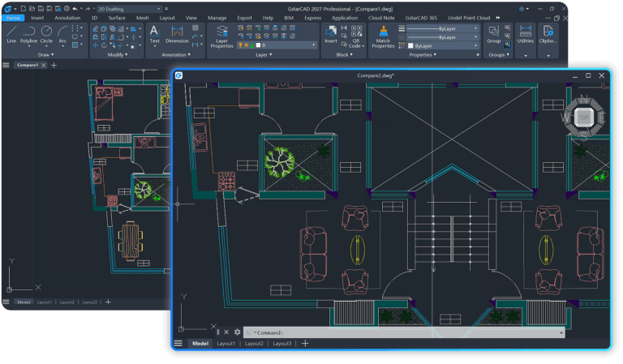Click the Insert block icon
Image resolution: width=623 pixels, height=364 pixels.
pos(331,34)
